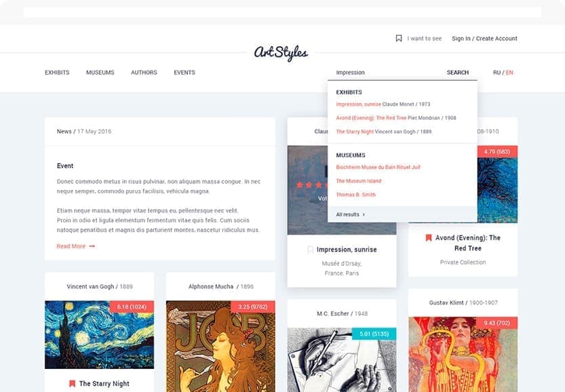The image size is (565, 392).
Task: Open the Museums menu item
Action: click(100, 73)
